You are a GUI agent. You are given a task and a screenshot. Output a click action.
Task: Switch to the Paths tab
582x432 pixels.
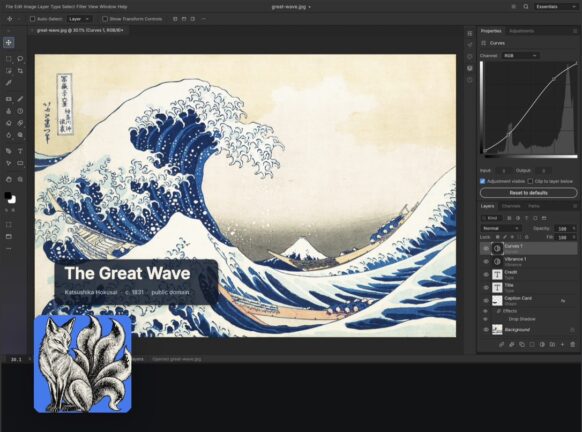[x=534, y=206]
